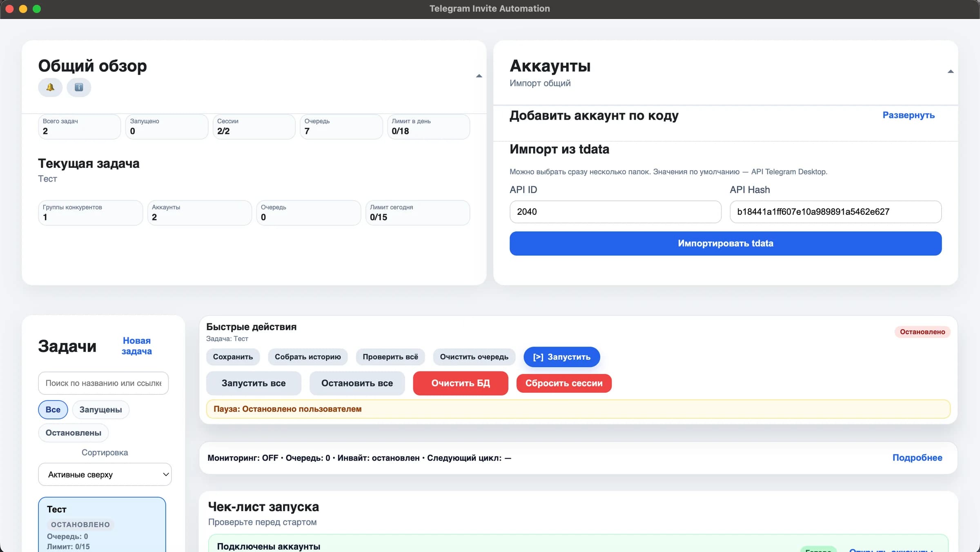Click the Лимит сегодня 0/15 card
Viewport: 980px width, 552px height.
pos(418,213)
